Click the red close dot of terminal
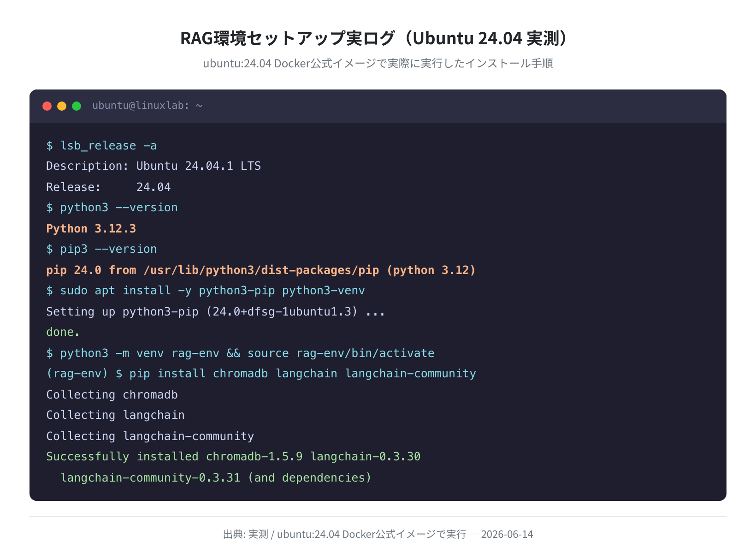Image resolution: width=756 pixels, height=560 pixels. [47, 106]
